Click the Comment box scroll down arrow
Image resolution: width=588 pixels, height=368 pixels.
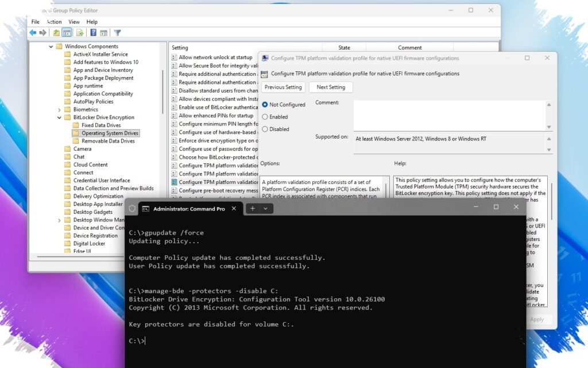549,127
